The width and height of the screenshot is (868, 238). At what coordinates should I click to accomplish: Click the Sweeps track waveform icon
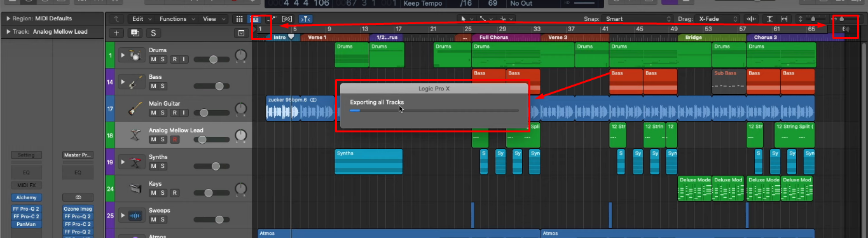(135, 215)
